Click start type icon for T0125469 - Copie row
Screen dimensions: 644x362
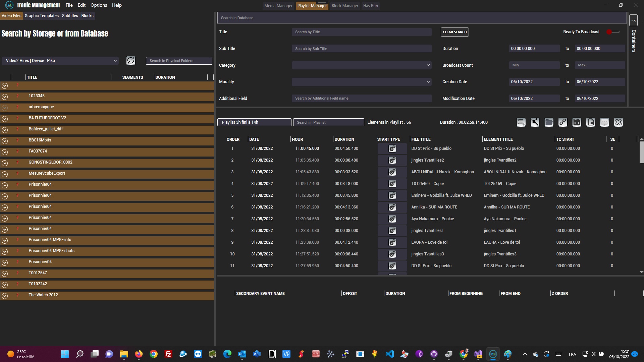click(392, 184)
